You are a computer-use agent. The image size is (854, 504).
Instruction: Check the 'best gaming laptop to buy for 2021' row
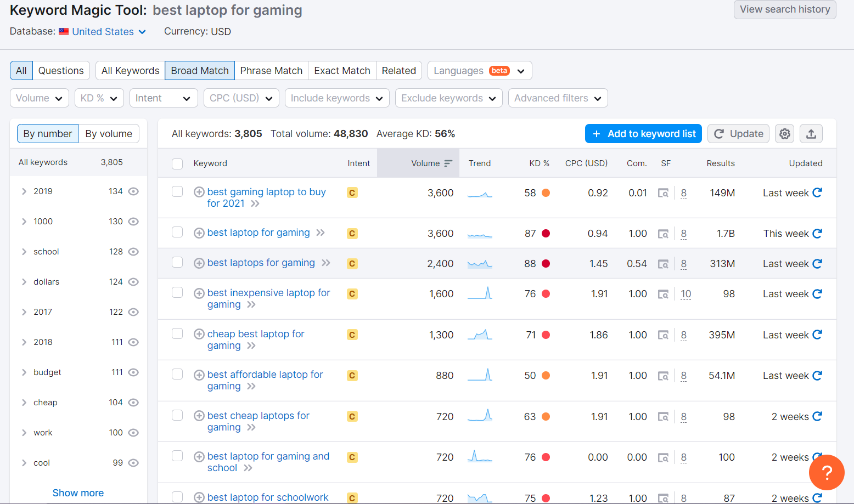pyautogui.click(x=177, y=191)
